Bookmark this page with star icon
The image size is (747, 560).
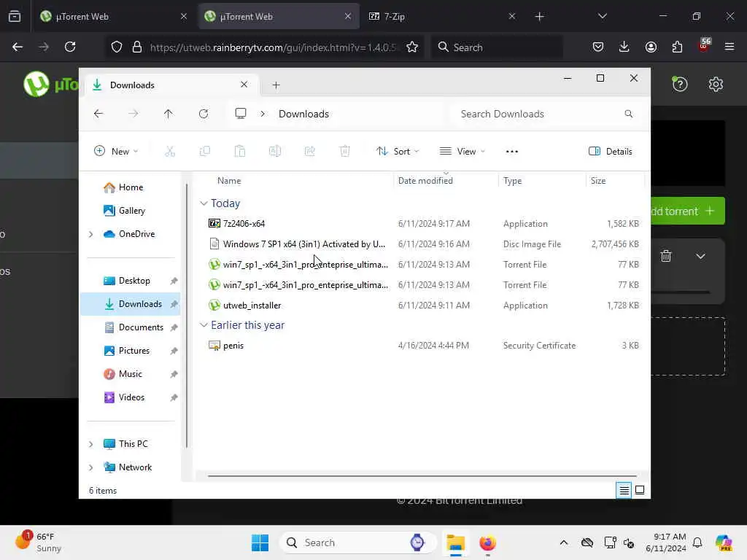(x=412, y=47)
